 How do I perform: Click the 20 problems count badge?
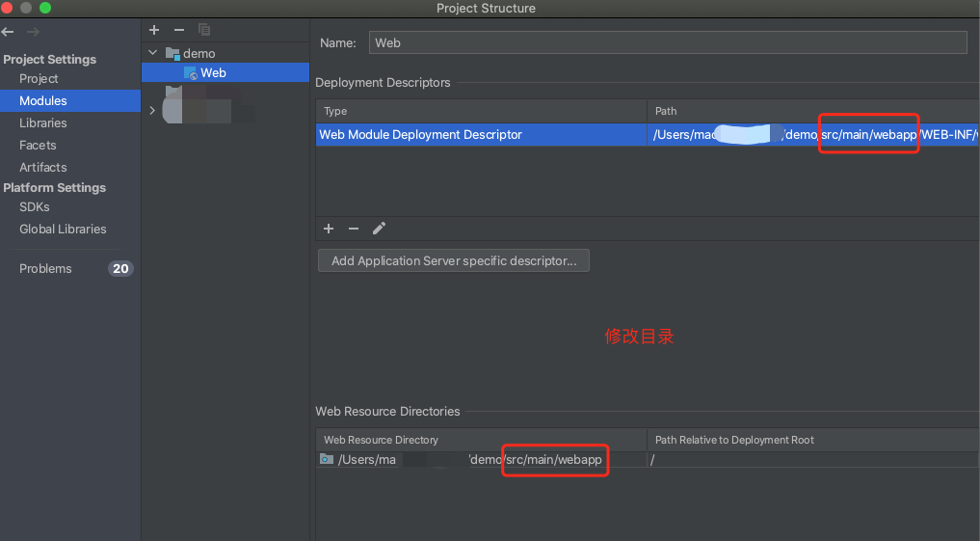(120, 268)
